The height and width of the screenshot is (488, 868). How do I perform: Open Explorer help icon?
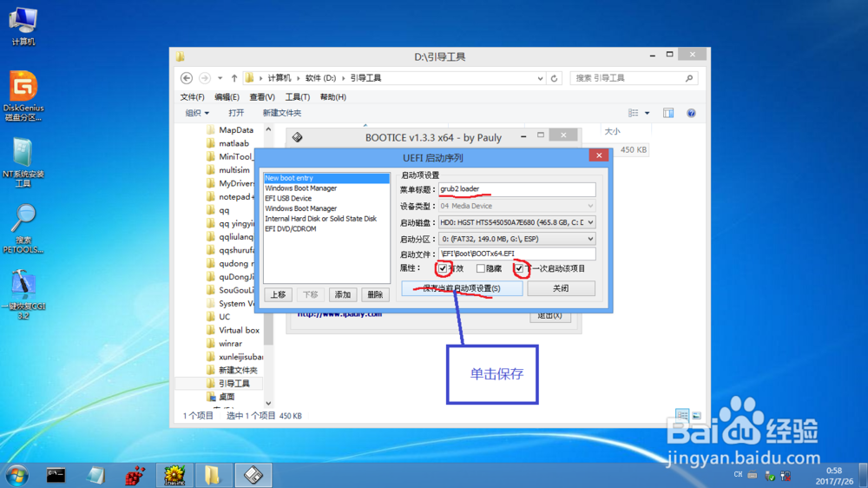(x=692, y=113)
